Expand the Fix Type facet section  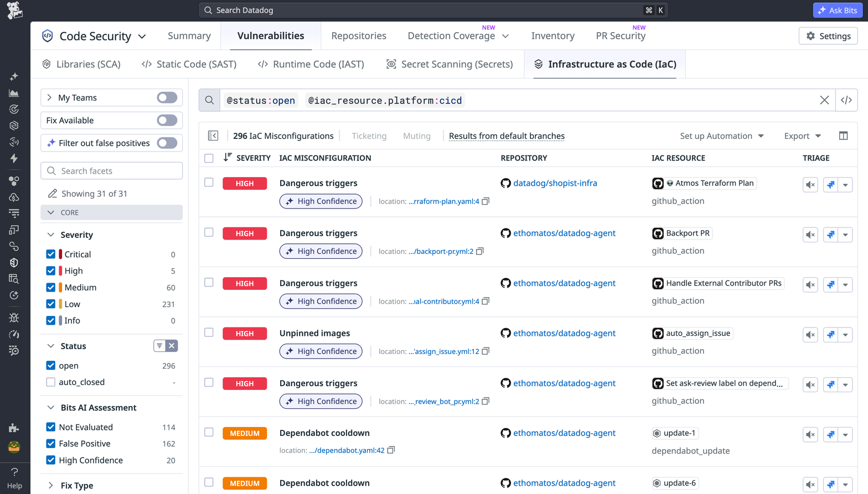click(51, 486)
